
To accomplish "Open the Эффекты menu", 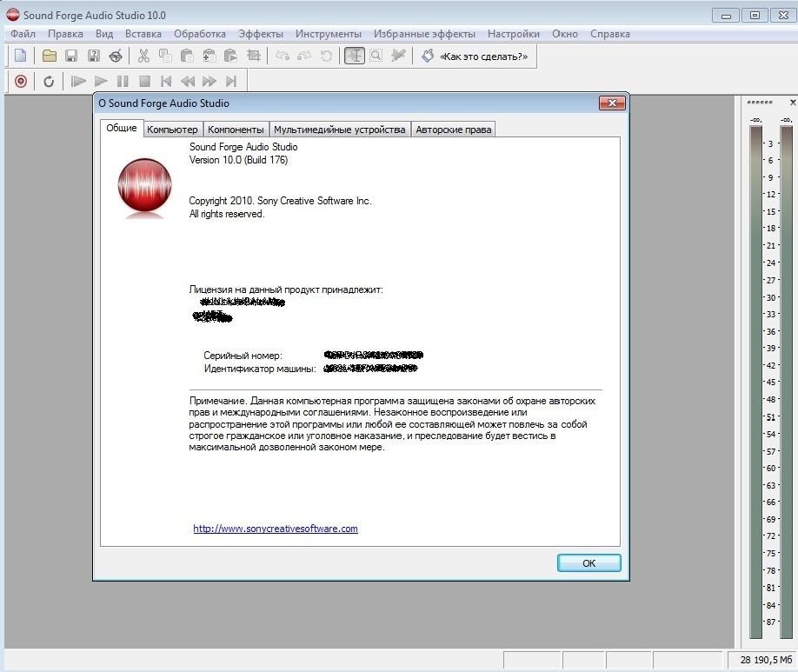I will coord(261,34).
